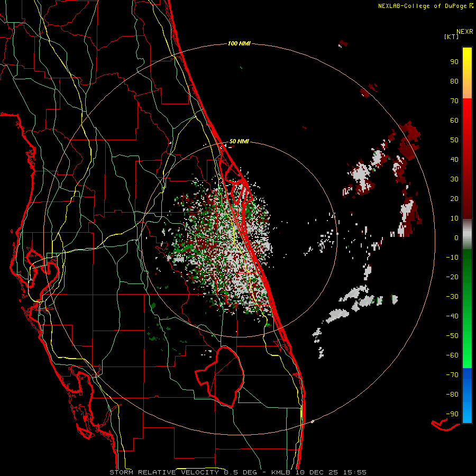
Task: Click the -10 value on the velocity scale
Action: click(x=452, y=258)
